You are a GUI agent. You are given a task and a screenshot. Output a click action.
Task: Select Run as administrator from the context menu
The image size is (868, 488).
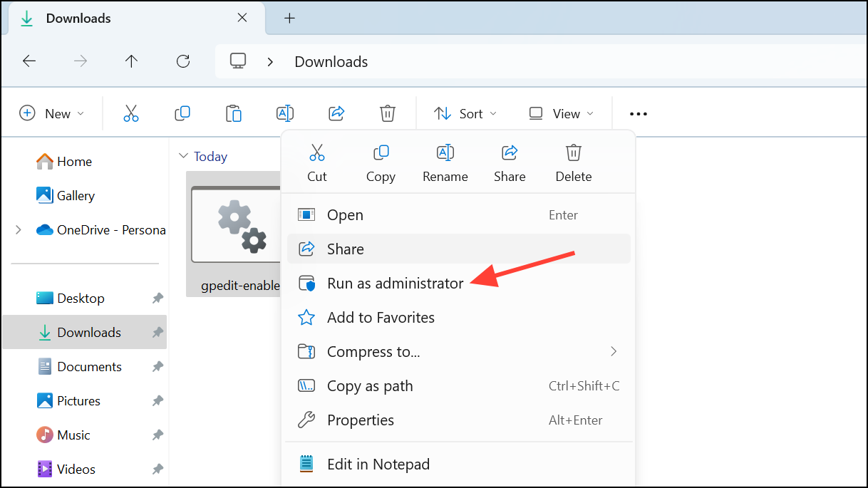(394, 283)
